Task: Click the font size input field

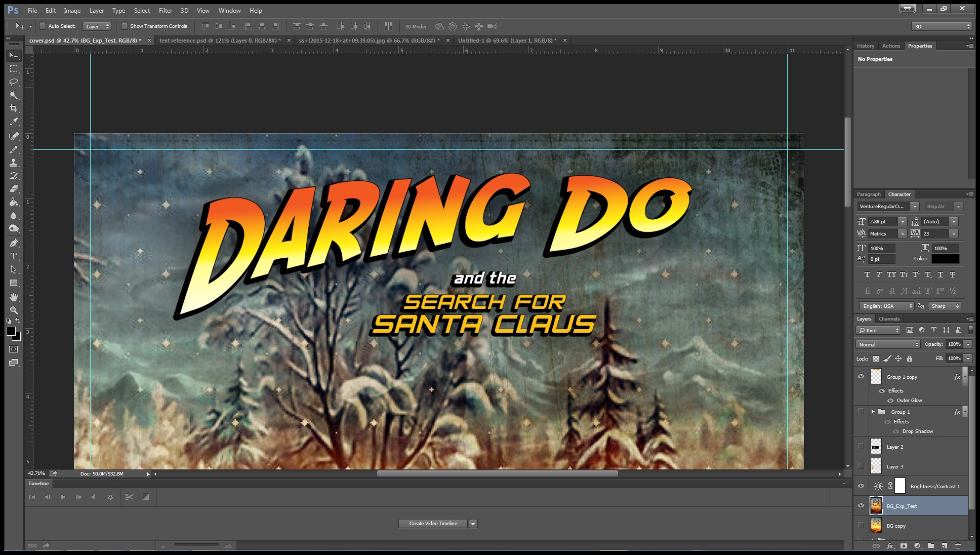Action: tap(882, 222)
